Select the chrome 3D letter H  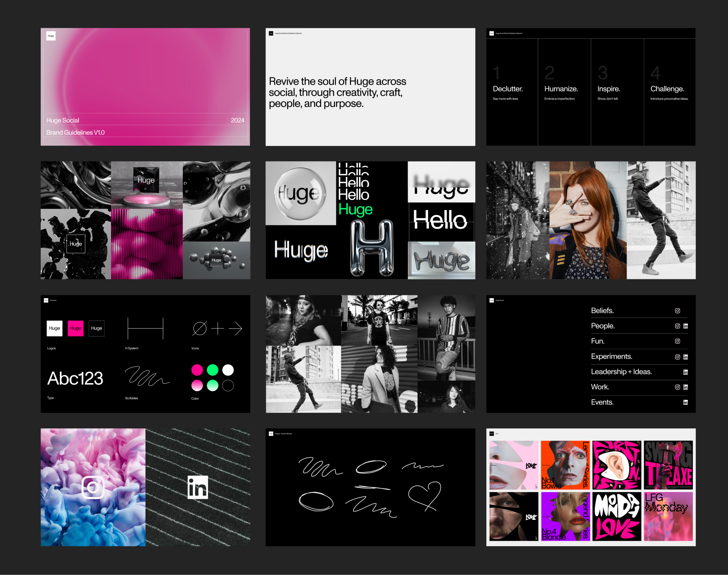click(x=372, y=248)
